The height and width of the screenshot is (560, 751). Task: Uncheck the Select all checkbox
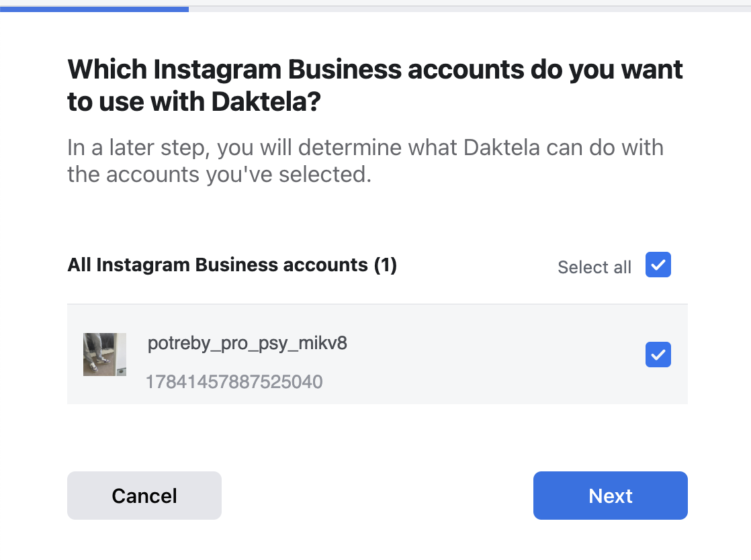click(x=658, y=265)
